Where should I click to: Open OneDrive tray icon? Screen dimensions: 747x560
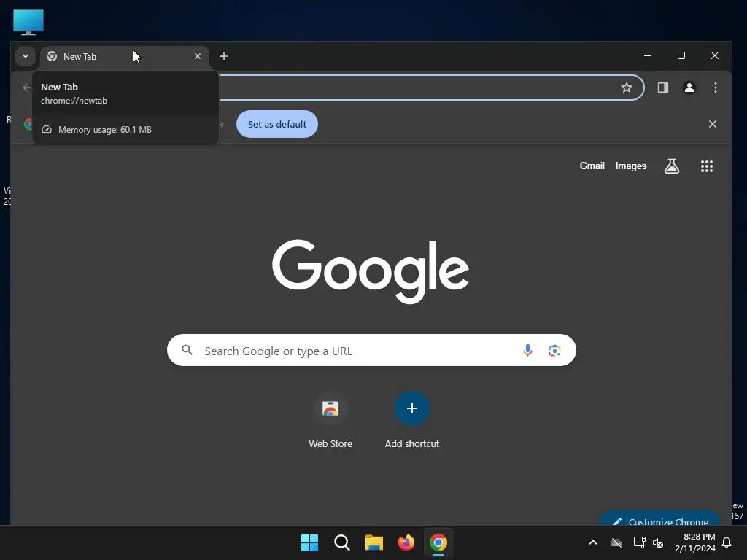click(x=616, y=542)
